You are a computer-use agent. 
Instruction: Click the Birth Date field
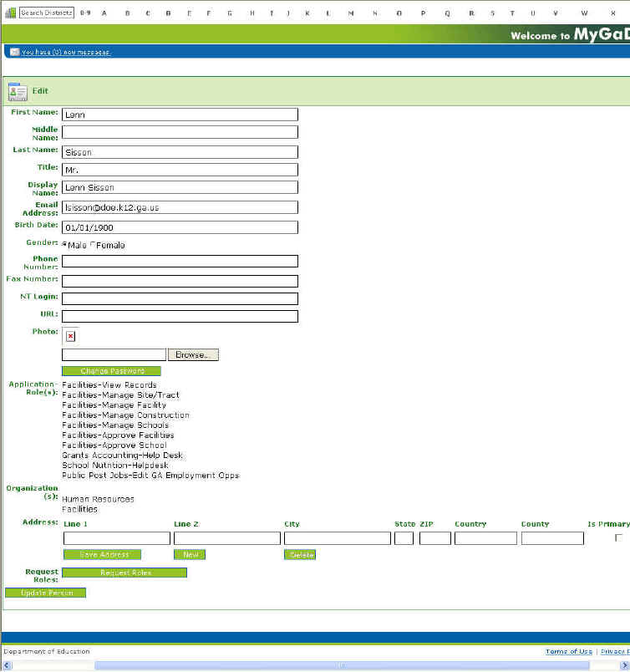pos(180,227)
